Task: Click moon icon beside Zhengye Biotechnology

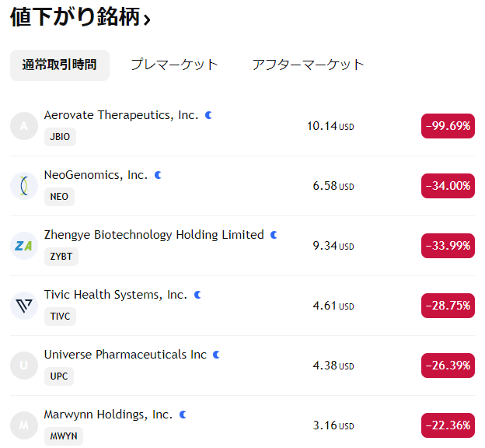Action: point(274,235)
